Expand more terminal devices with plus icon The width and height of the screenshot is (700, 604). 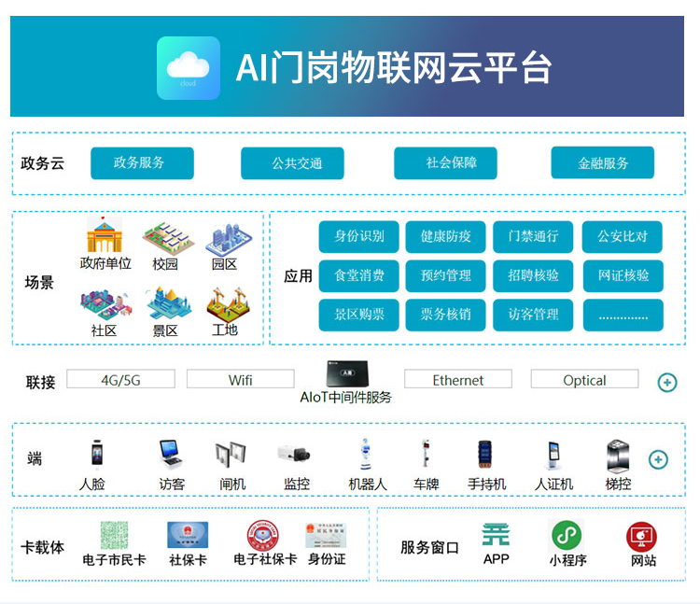pos(658,459)
